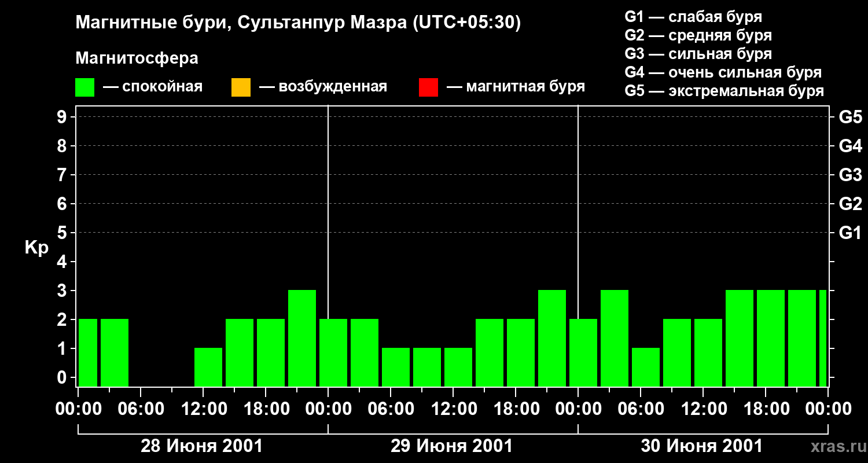Click '06:00' time label under 28 June
Image resolution: width=868 pixels, height=463 pixels.
pos(141,409)
